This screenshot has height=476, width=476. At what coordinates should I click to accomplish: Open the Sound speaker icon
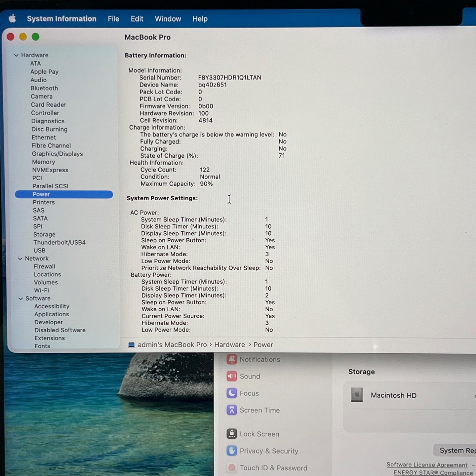pos(232,376)
